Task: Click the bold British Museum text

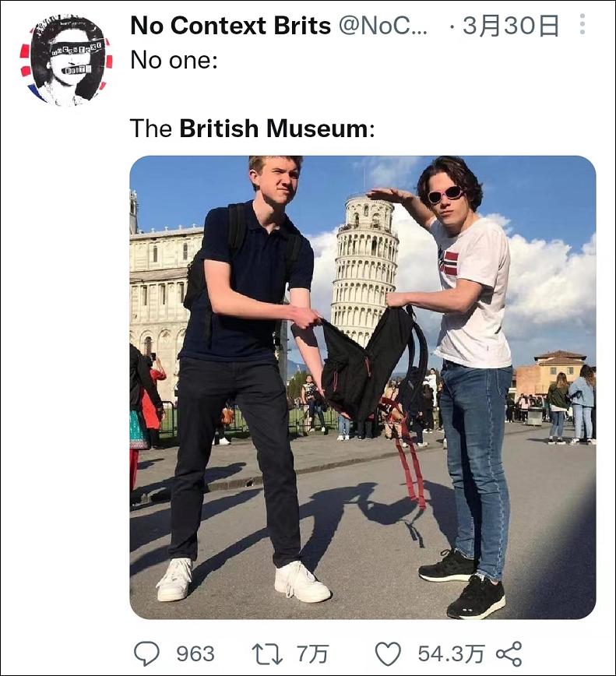Action: point(273,129)
